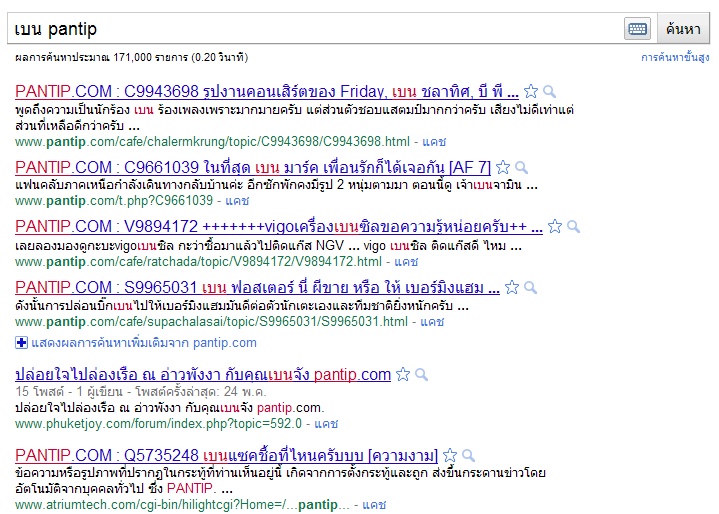Open PANTIP.COM Q5735248 result title

point(227,455)
